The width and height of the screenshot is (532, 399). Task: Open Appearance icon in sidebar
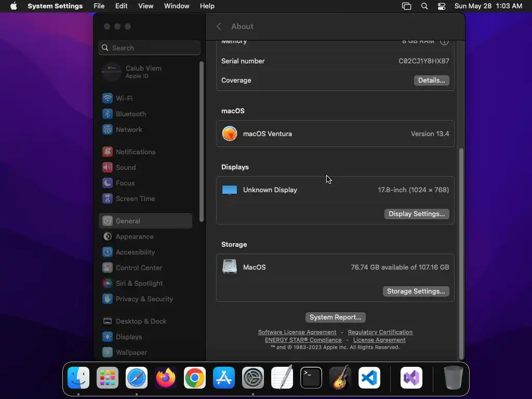[108, 236]
